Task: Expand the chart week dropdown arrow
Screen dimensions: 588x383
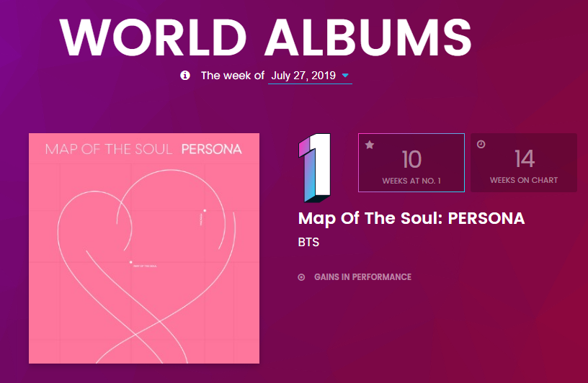Action: pos(345,76)
